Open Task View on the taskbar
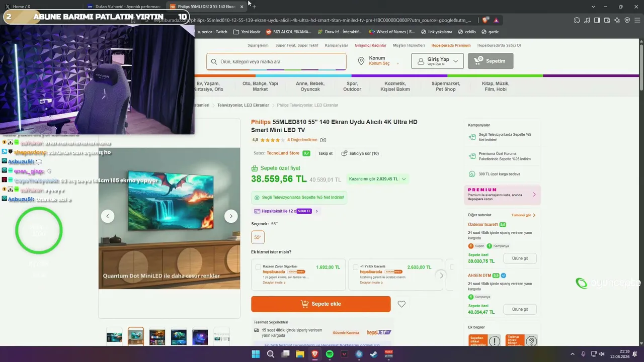Screen dimensions: 644x362 pos(285,354)
